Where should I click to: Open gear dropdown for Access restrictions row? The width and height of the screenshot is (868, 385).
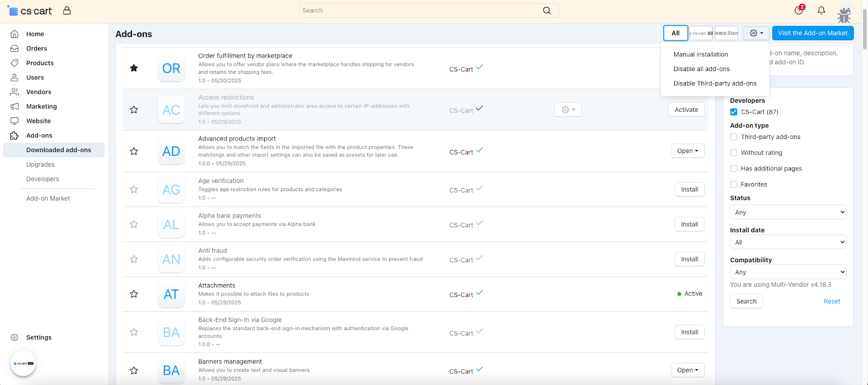[568, 110]
